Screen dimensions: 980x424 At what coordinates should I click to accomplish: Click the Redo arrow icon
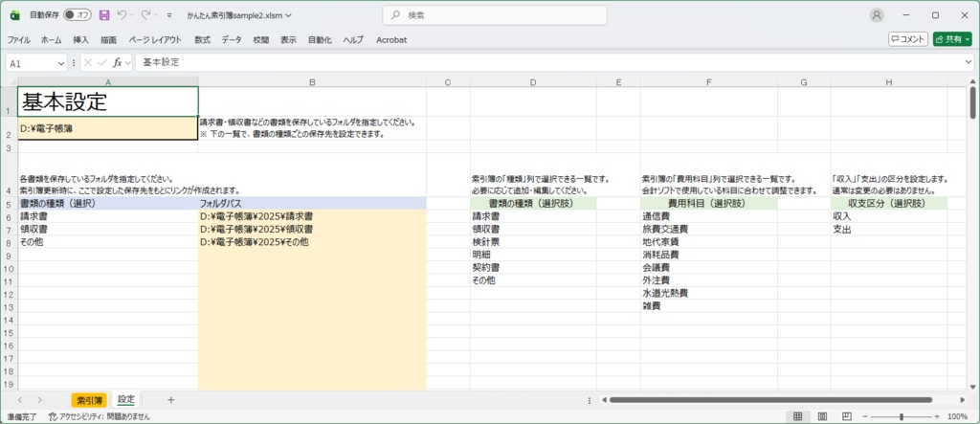pyautogui.click(x=145, y=14)
